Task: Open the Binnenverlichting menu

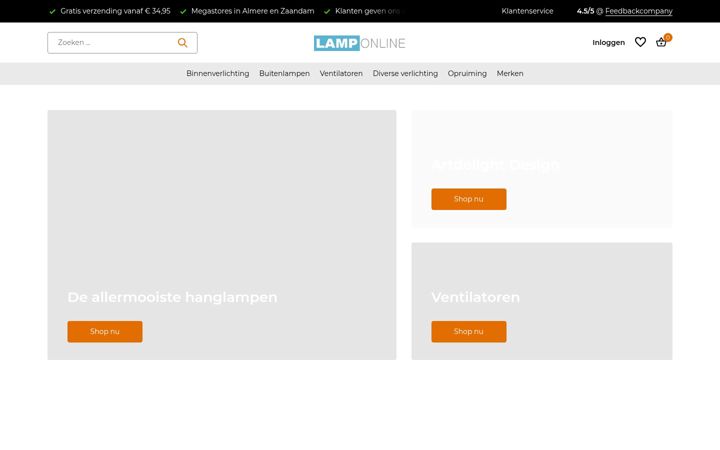Action: click(x=218, y=73)
